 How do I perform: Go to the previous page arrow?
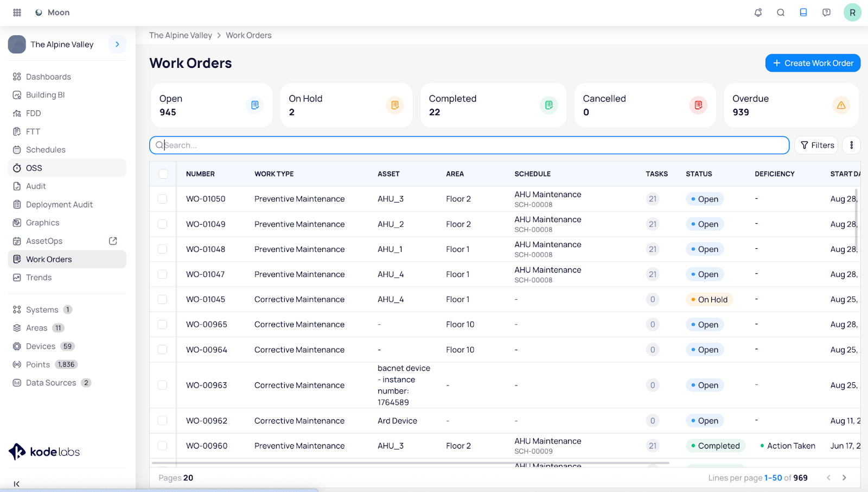[828, 478]
